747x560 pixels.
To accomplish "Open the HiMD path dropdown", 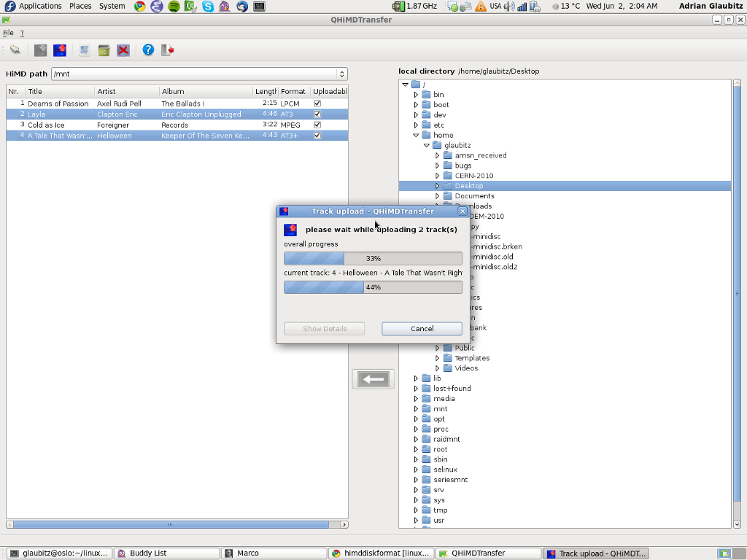I will coord(341,74).
